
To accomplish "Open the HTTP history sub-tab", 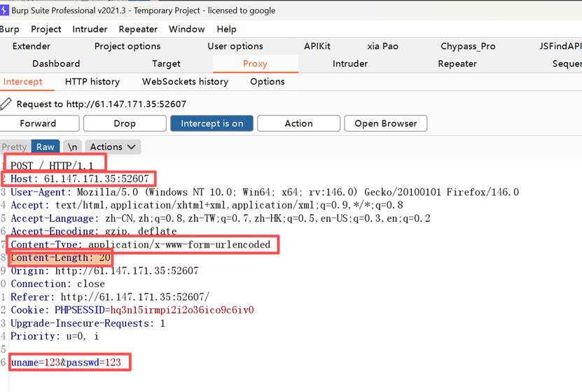I will coord(92,82).
